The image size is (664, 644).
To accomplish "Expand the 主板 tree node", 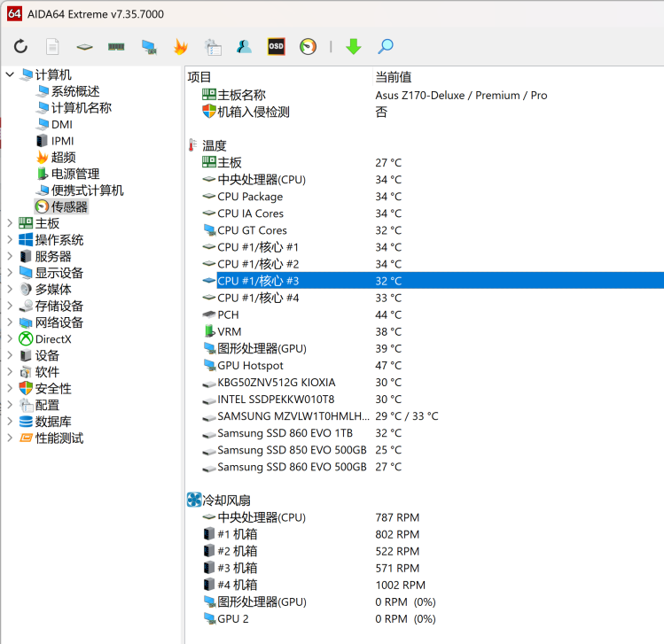I will click(10, 223).
